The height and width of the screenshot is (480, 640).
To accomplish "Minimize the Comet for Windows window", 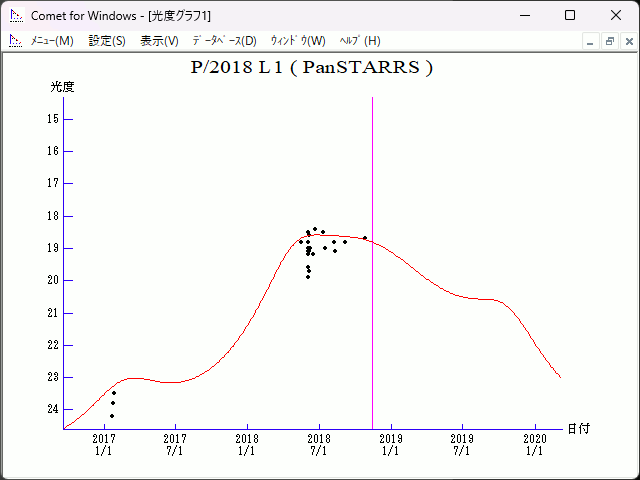I will [525, 16].
